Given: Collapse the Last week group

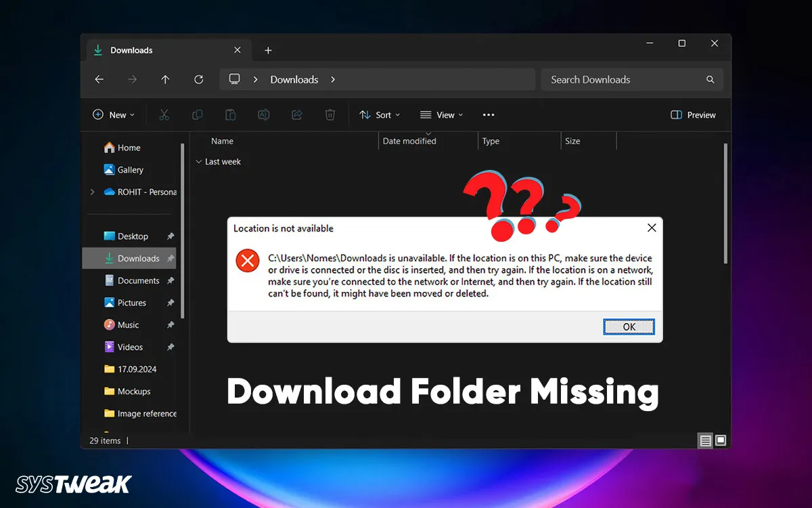Looking at the screenshot, I should coord(198,162).
